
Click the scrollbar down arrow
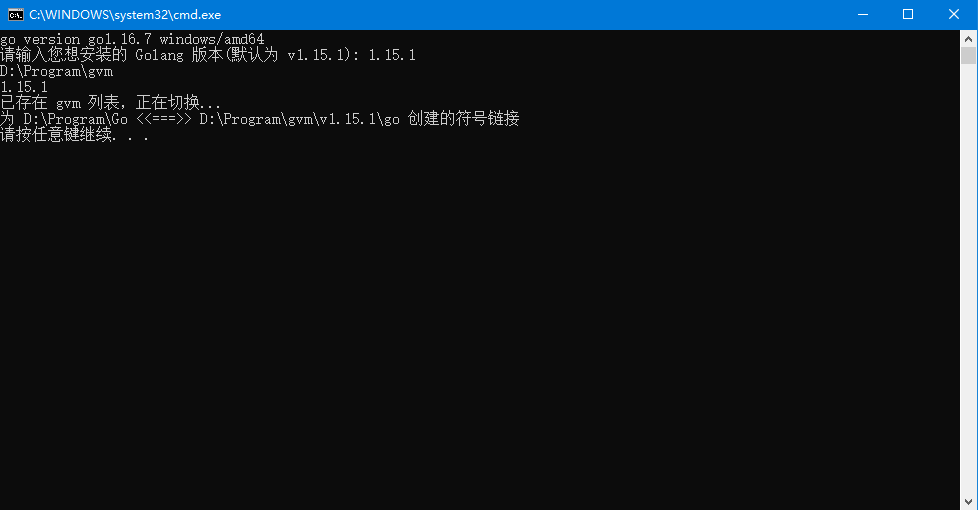[968, 502]
